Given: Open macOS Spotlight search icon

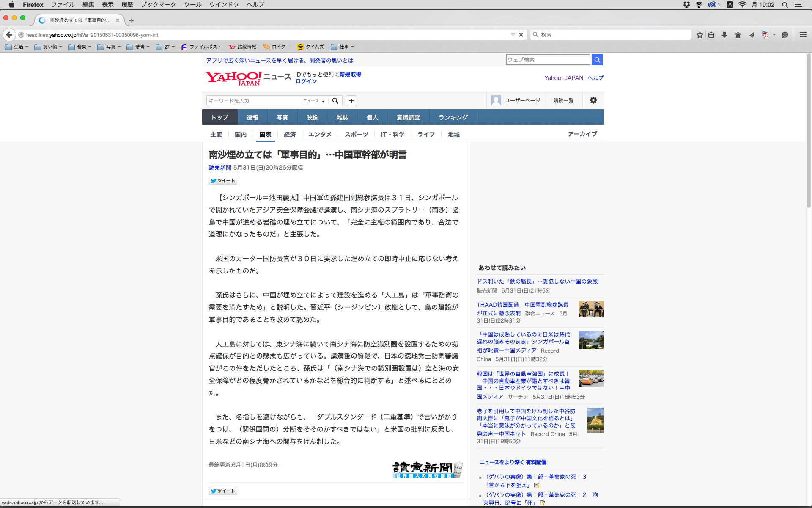Looking at the screenshot, I should pyautogui.click(x=785, y=5).
